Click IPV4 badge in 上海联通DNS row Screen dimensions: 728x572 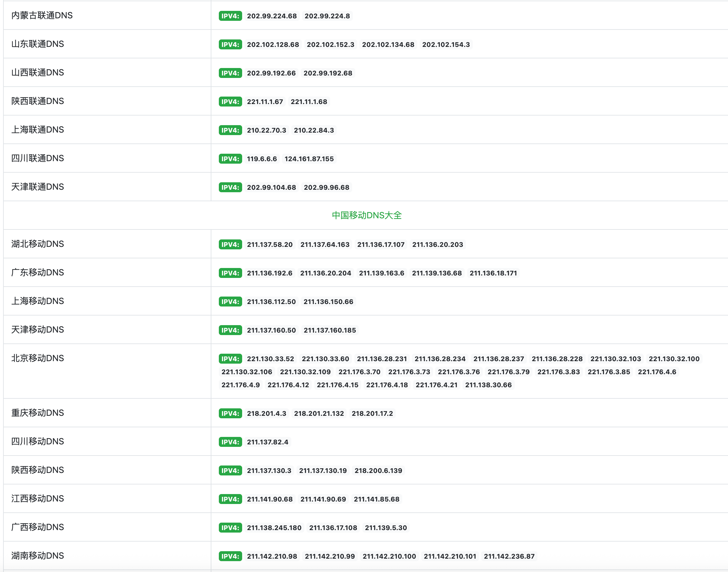230,130
